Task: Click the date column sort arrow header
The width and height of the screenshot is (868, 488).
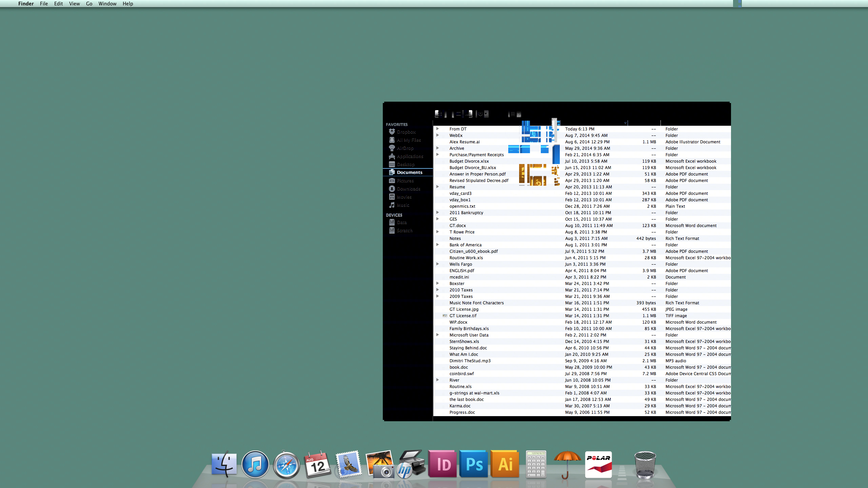Action: (x=625, y=123)
